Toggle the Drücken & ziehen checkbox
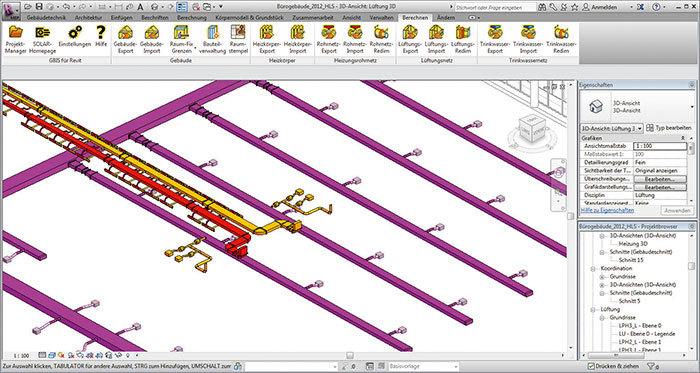The image size is (700, 373). [591, 367]
